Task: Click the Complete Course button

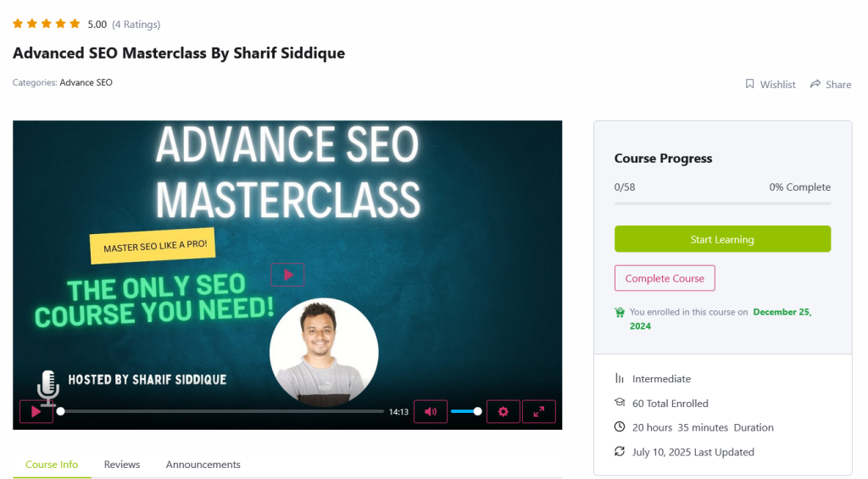Action: click(665, 278)
